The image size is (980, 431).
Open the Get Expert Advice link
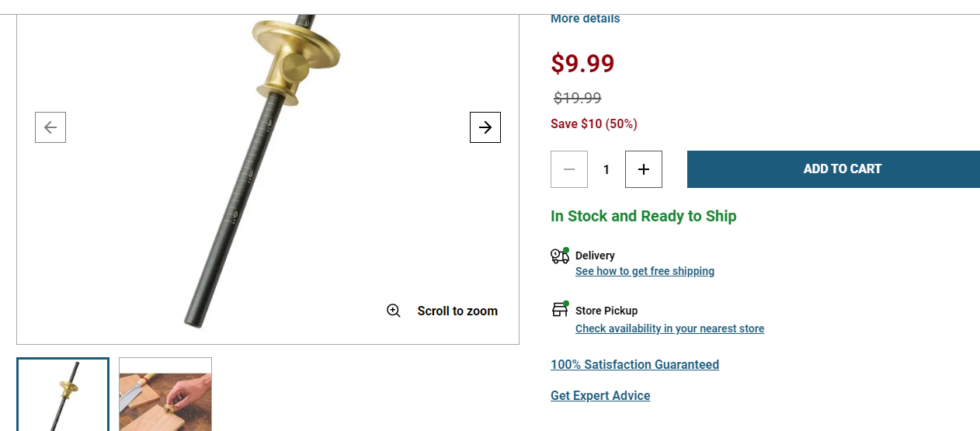pyautogui.click(x=600, y=395)
